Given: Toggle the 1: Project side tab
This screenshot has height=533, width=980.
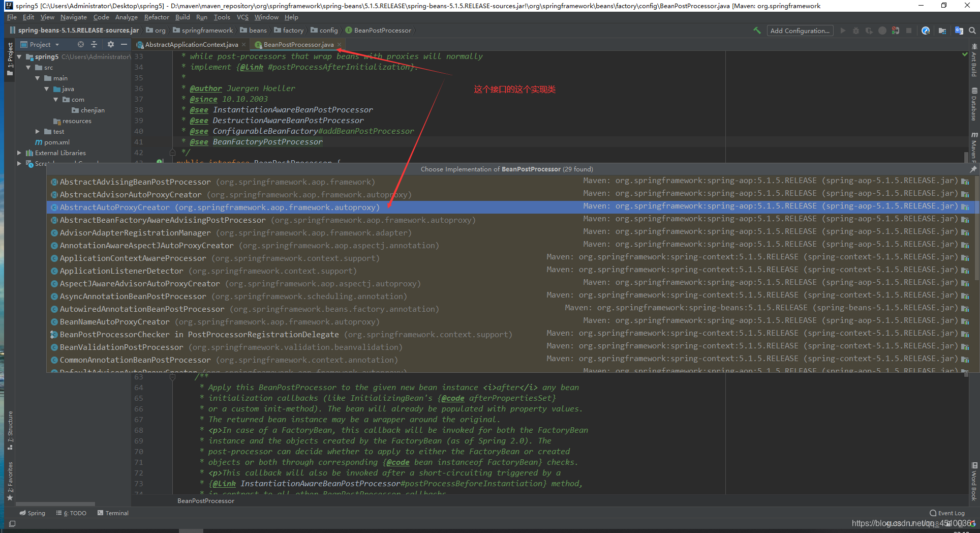Looking at the screenshot, I should 10,60.
